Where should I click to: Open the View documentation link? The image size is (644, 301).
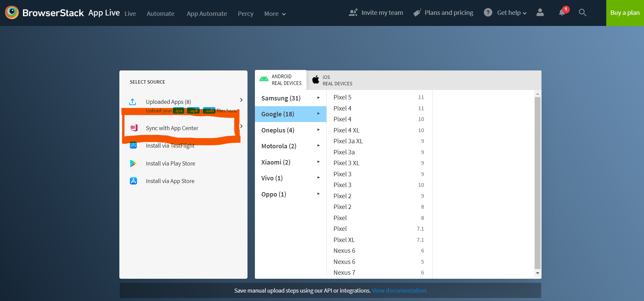(x=399, y=290)
